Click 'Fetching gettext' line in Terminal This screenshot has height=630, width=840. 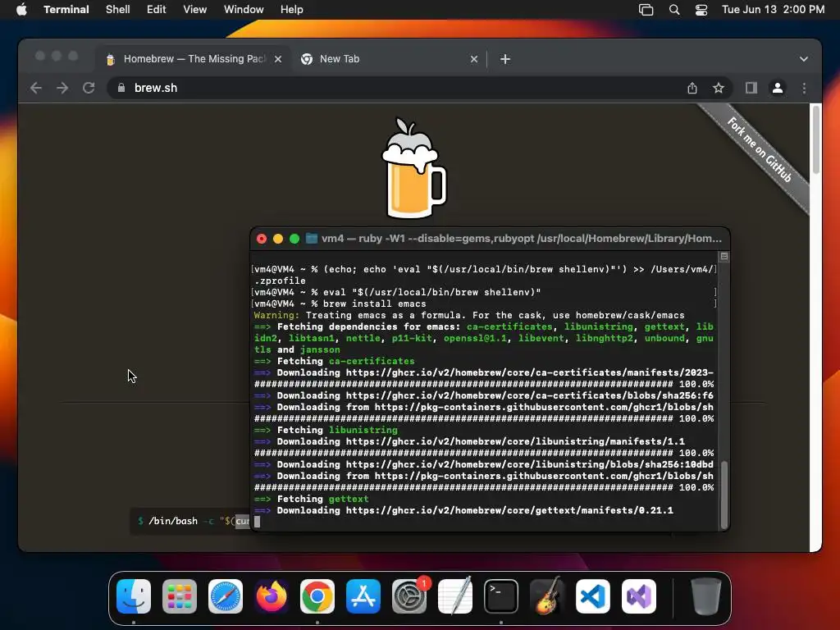coord(311,499)
